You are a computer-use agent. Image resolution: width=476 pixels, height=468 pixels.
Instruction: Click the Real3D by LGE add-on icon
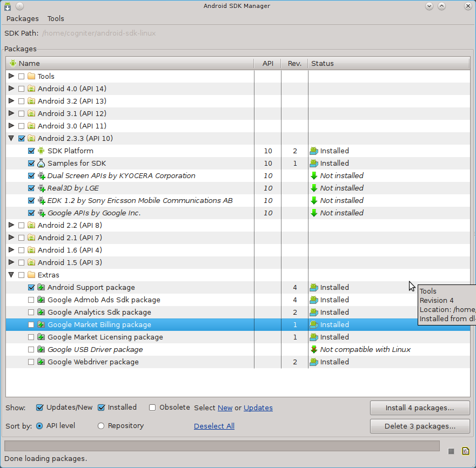tap(41, 188)
